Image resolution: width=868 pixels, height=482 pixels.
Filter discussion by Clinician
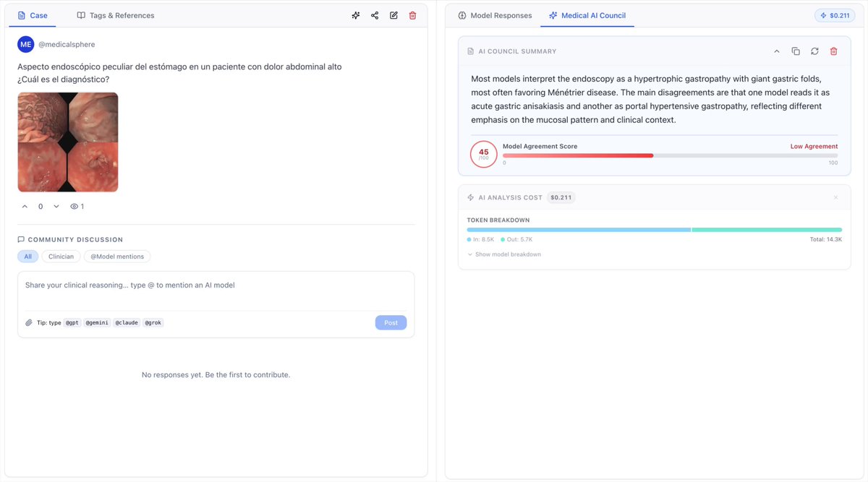pos(61,257)
